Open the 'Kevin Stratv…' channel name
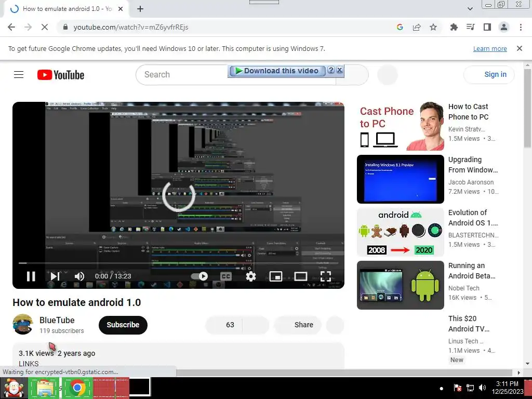This screenshot has width=532, height=399. pos(467,129)
